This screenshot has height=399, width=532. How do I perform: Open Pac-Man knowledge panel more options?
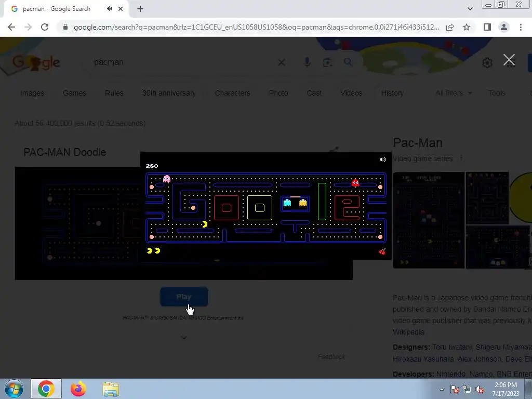(x=461, y=158)
